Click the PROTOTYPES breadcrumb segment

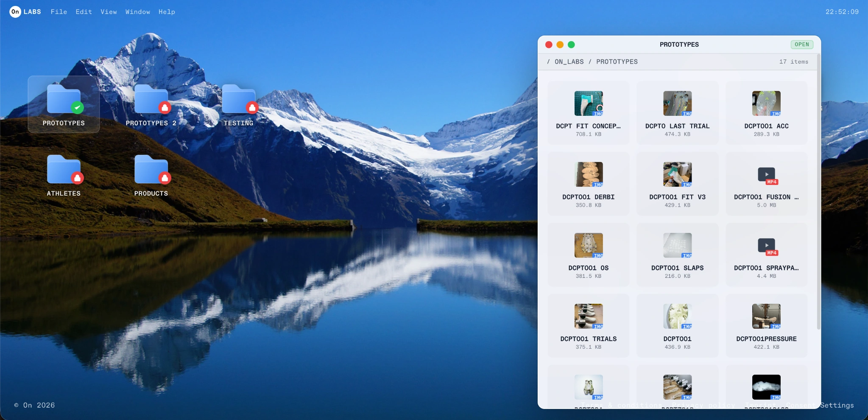(617, 62)
